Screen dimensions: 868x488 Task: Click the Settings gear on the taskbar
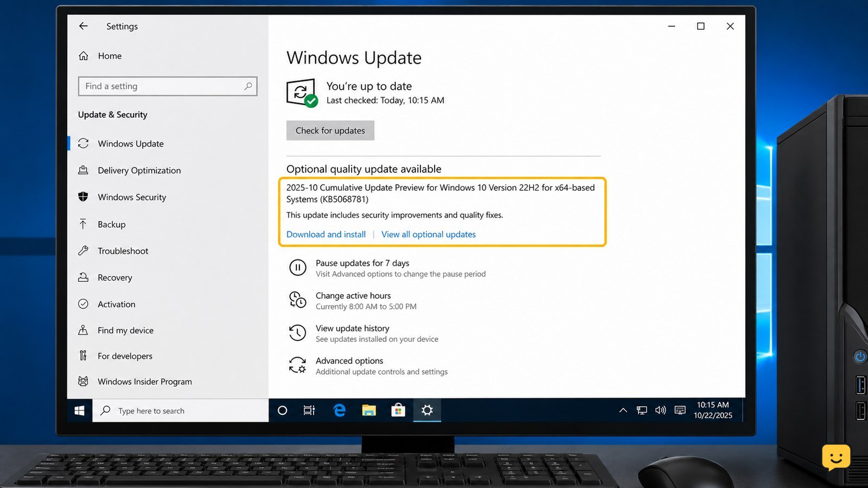(x=427, y=410)
